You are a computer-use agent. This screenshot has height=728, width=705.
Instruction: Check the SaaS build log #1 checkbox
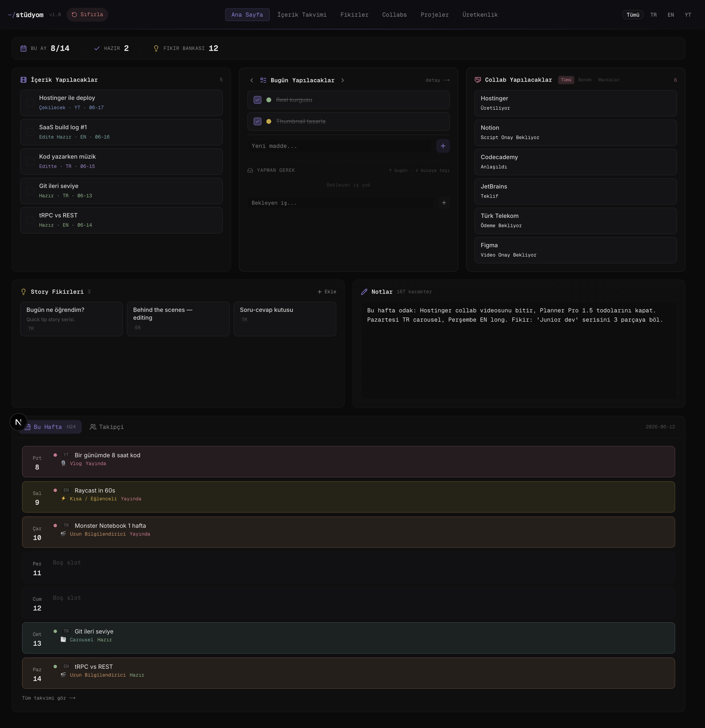click(x=30, y=132)
